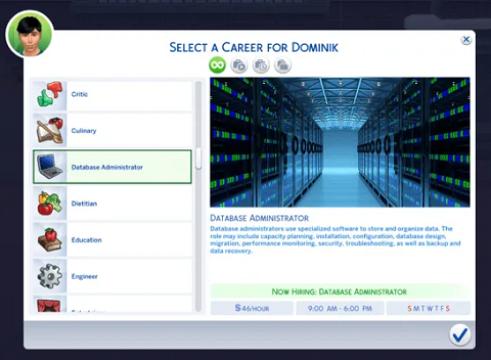The image size is (491, 360).
Task: Choose the Education career row
Action: pyautogui.click(x=112, y=240)
